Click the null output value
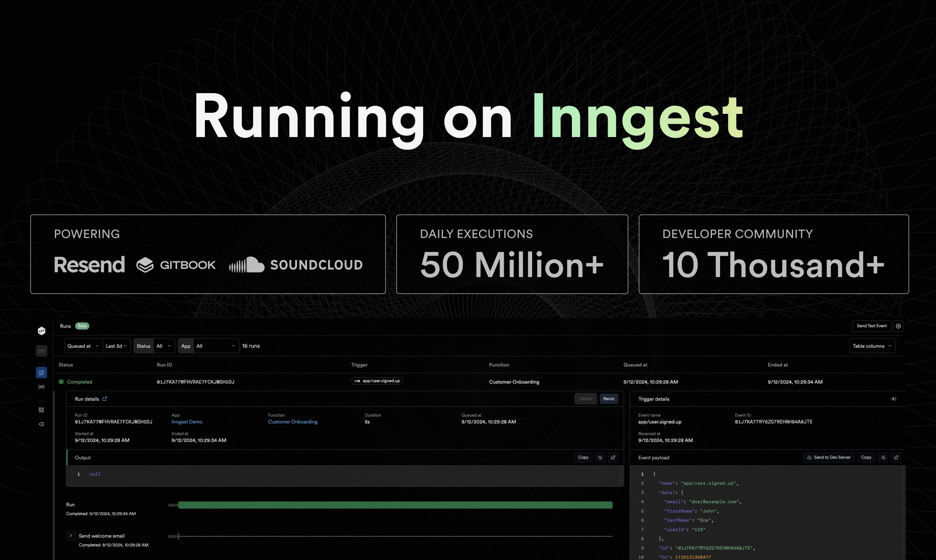 tap(95, 474)
